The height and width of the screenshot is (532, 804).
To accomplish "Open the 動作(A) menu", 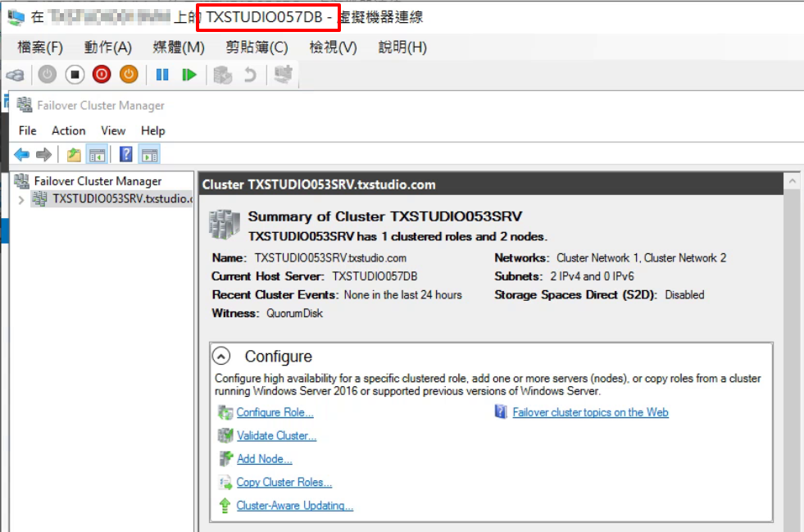I will (107, 48).
